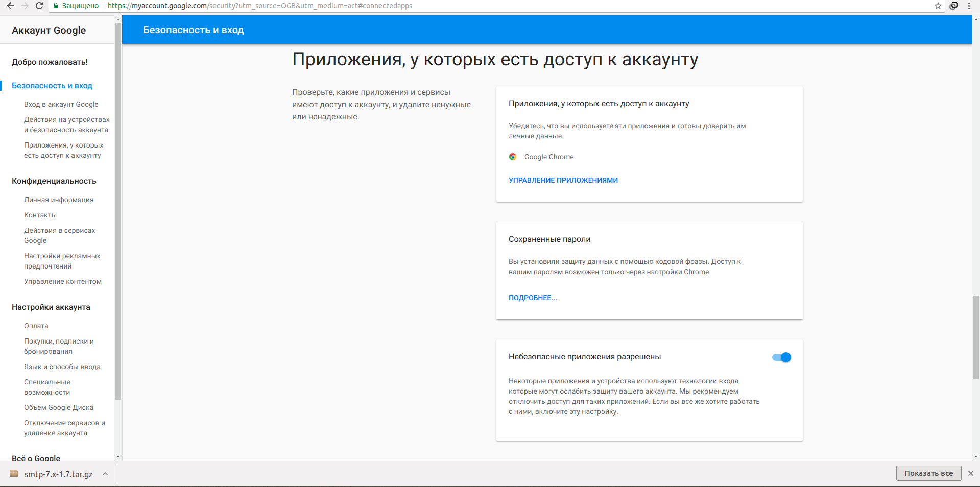The width and height of the screenshot is (980, 487).
Task: Select Личная информация in the sidebar
Action: pyautogui.click(x=59, y=200)
